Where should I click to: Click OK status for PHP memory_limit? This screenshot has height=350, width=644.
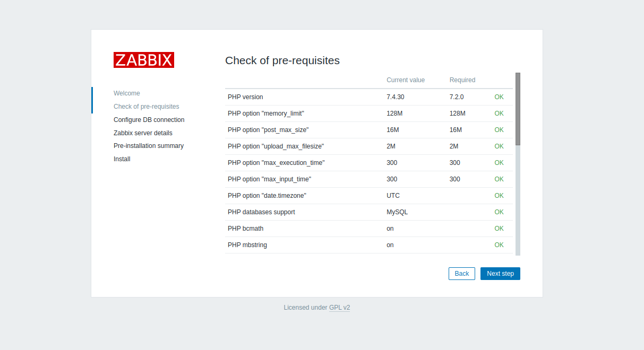tap(499, 113)
